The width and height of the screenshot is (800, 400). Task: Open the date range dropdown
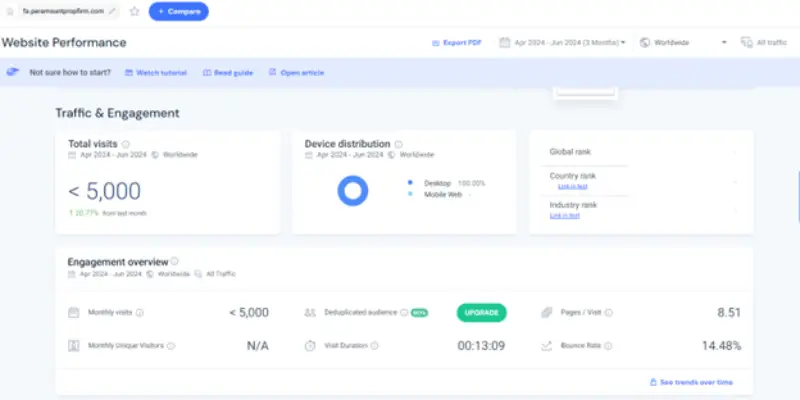tap(562, 43)
